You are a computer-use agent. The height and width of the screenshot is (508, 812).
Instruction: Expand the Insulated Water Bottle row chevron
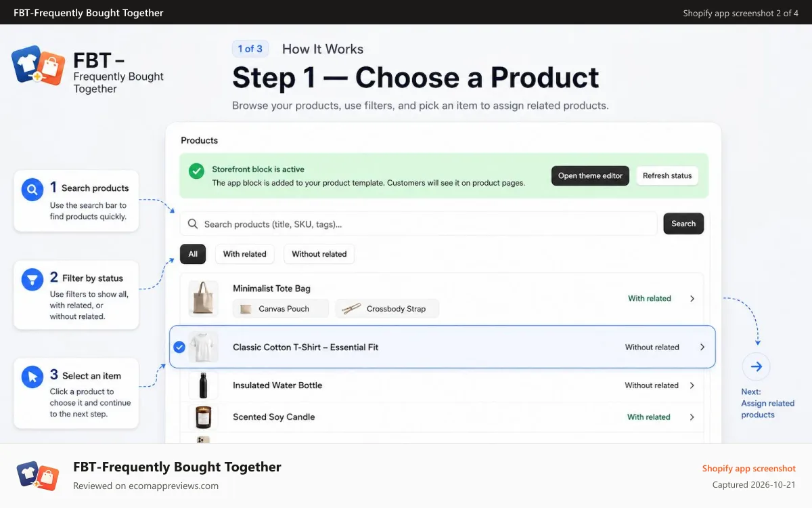point(692,385)
